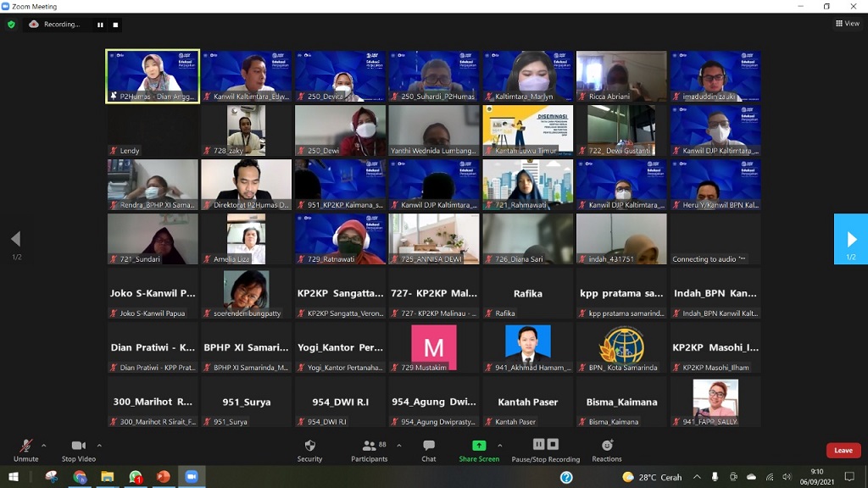Open the Chat panel
Viewport: 868px width, 488px height.
[429, 450]
